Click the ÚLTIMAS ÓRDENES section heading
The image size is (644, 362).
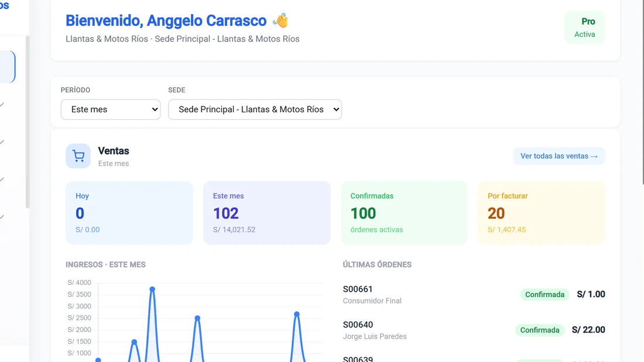tap(377, 265)
